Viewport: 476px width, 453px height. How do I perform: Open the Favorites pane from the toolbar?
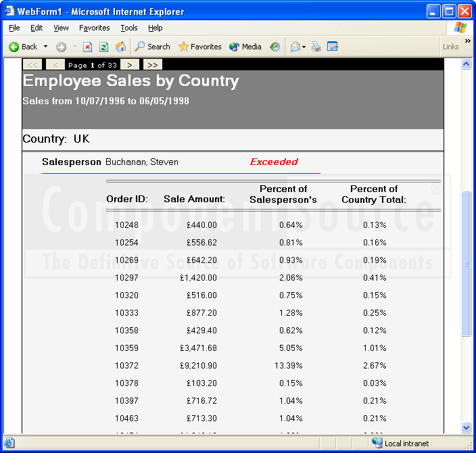199,47
